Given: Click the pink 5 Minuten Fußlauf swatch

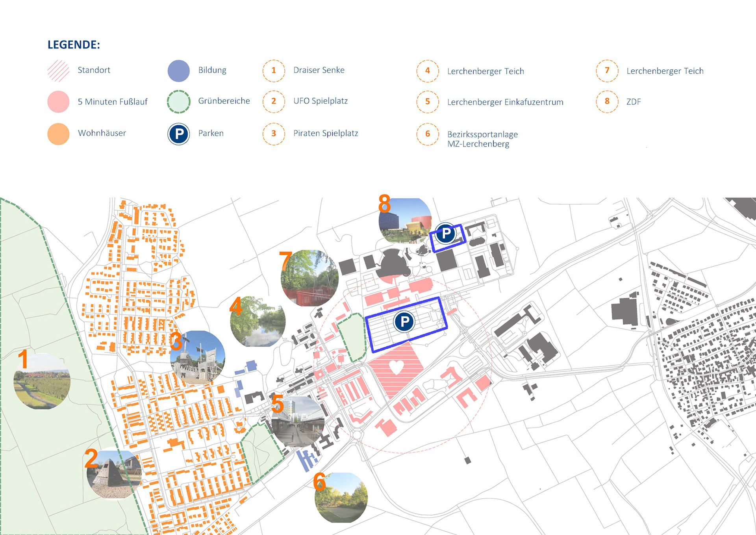Looking at the screenshot, I should tap(58, 102).
